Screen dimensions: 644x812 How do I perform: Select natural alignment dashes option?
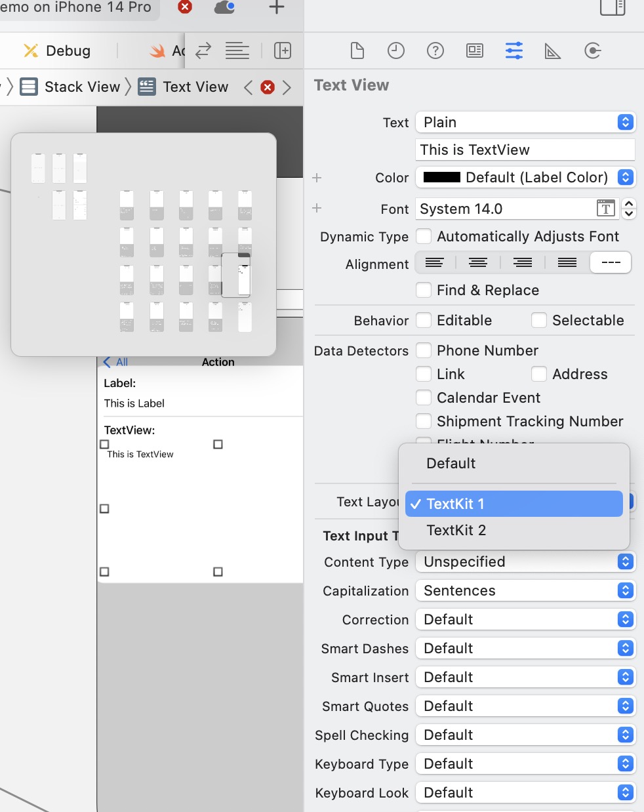(611, 263)
